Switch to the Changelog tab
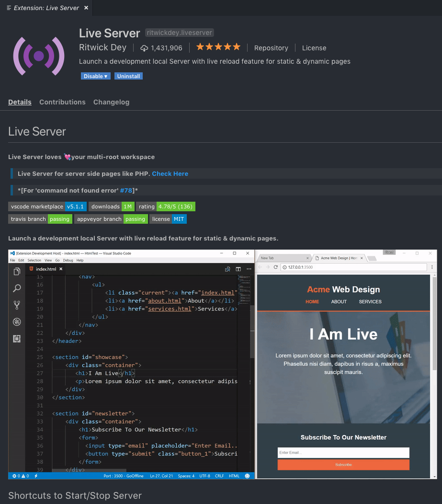This screenshot has height=504, width=442. pos(112,102)
